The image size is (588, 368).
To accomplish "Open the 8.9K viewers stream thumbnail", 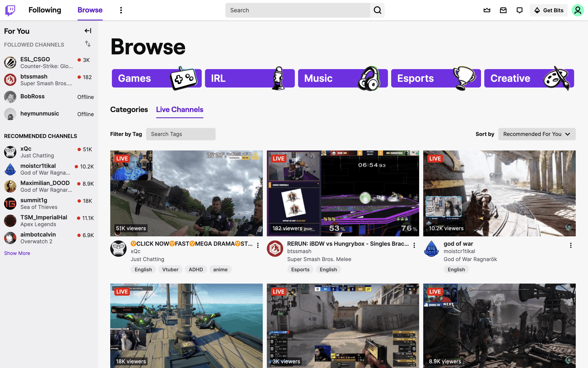I will 499,326.
